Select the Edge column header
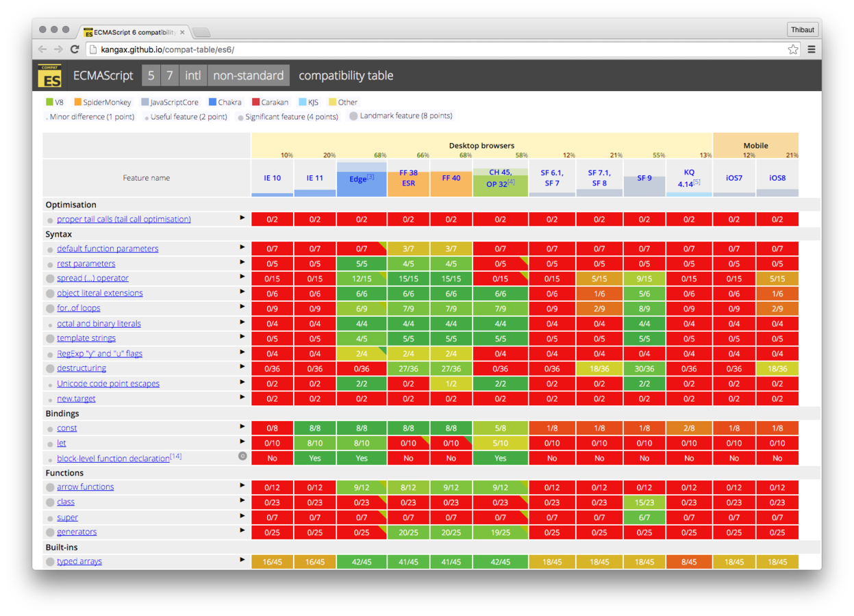The image size is (854, 616). pos(362,179)
